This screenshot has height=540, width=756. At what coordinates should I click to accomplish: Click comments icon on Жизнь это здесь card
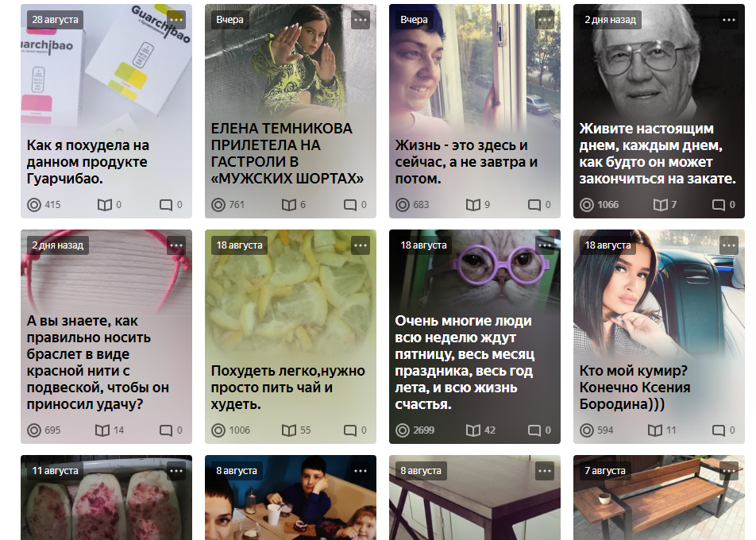click(534, 205)
